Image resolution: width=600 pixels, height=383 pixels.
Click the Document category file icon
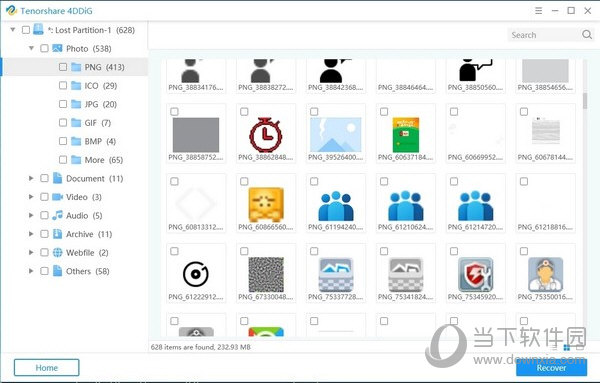click(x=57, y=178)
